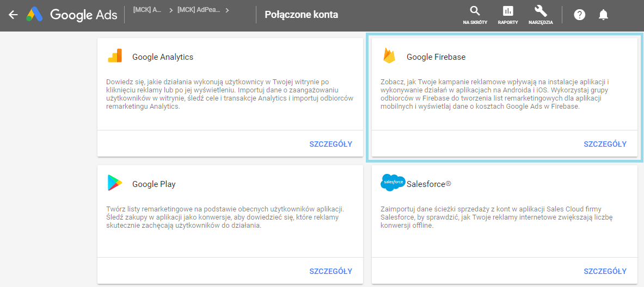Click the Google Analytics bar-chart logo

coord(115,56)
